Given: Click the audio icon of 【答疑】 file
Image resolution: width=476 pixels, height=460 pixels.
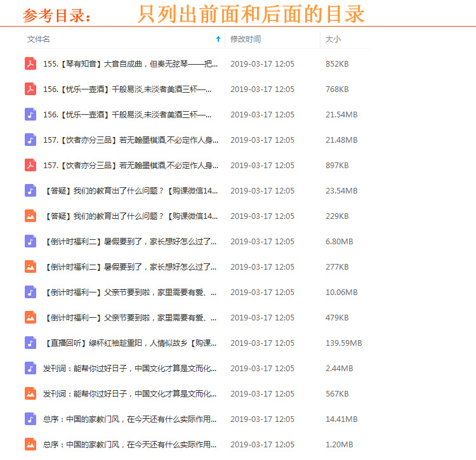Looking at the screenshot, I should [x=30, y=190].
